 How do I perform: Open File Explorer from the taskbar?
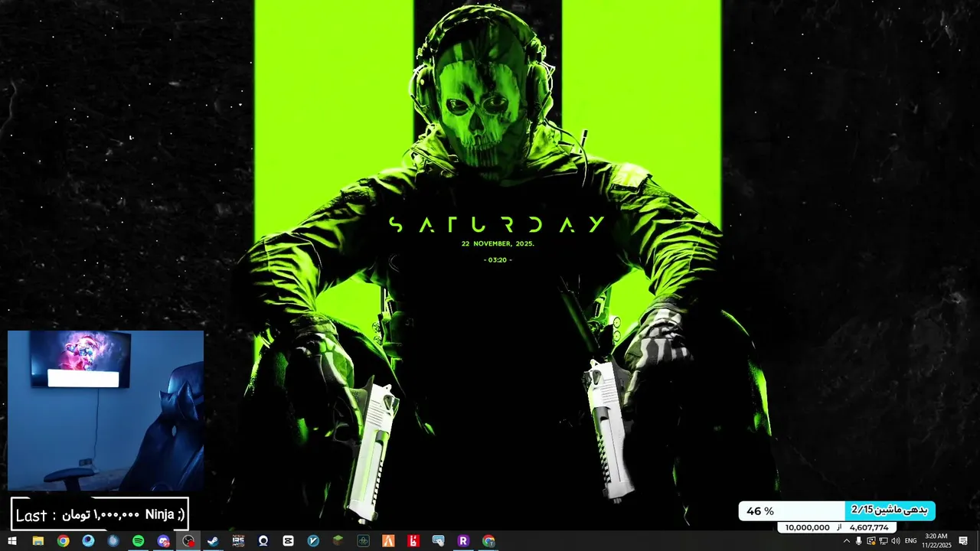[38, 541]
